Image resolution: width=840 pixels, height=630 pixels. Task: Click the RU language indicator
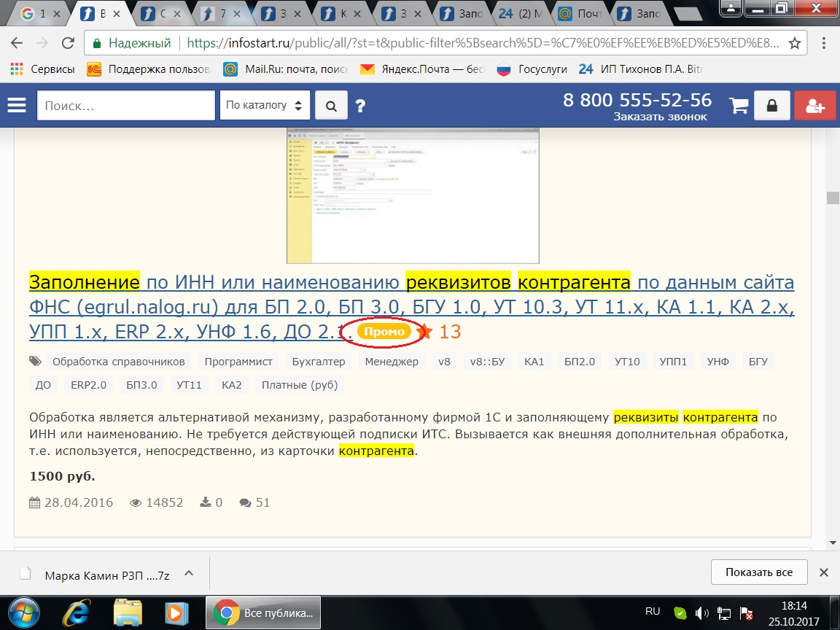tap(653, 611)
